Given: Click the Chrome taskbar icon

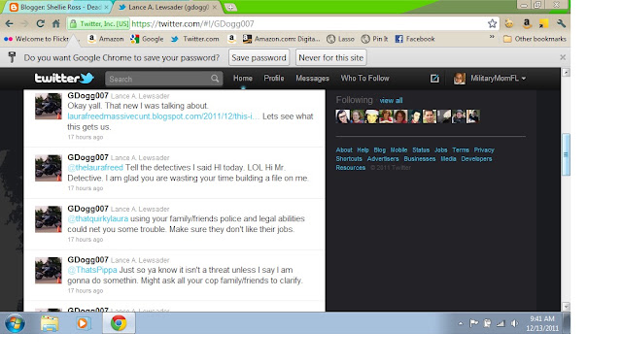Looking at the screenshot, I should pos(119,323).
